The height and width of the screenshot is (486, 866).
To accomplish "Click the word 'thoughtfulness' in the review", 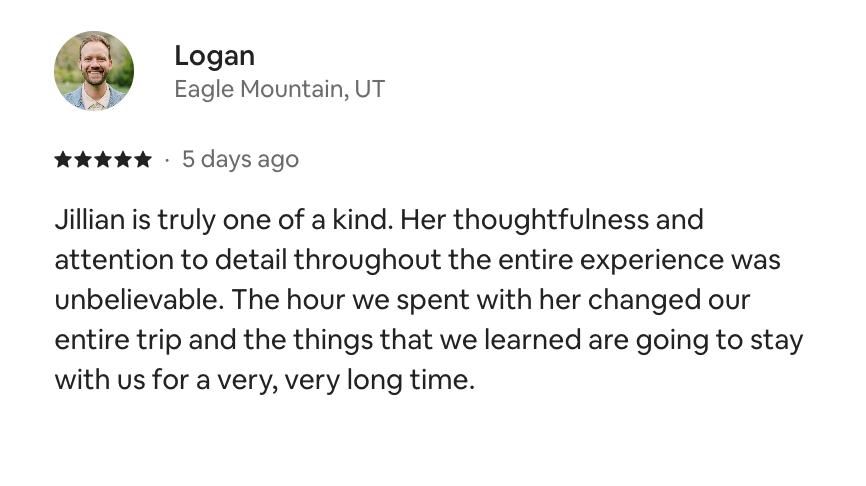I will [551, 220].
